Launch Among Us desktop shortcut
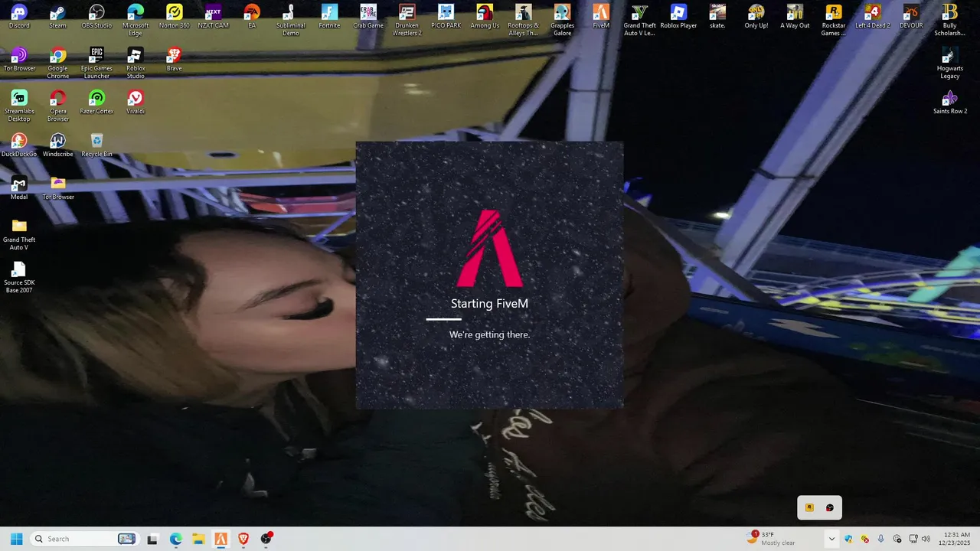 tap(485, 17)
